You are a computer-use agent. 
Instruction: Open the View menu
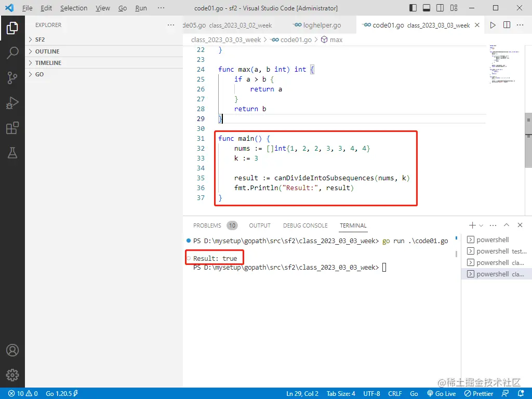pyautogui.click(x=102, y=8)
